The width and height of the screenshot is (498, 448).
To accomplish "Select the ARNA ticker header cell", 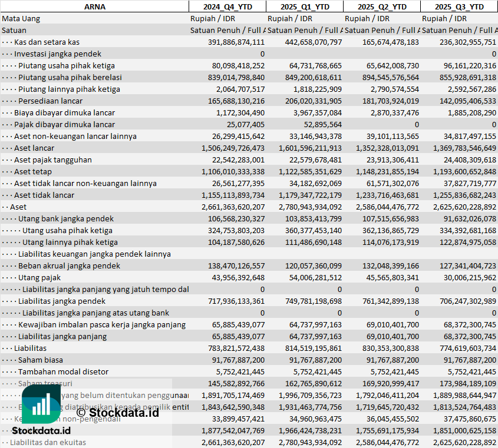I will click(x=95, y=6).
